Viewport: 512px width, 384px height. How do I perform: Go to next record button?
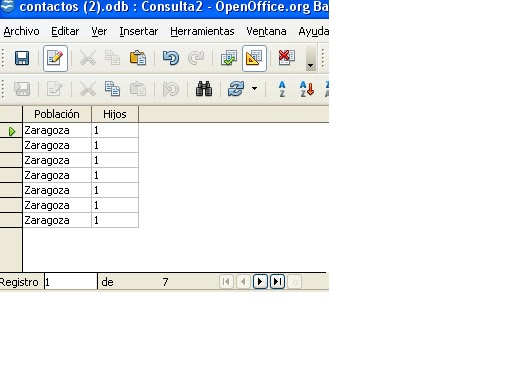pos(260,282)
